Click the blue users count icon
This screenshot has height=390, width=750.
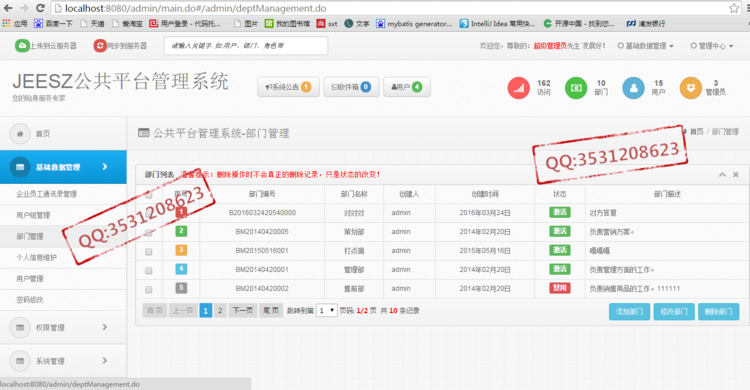click(x=633, y=88)
